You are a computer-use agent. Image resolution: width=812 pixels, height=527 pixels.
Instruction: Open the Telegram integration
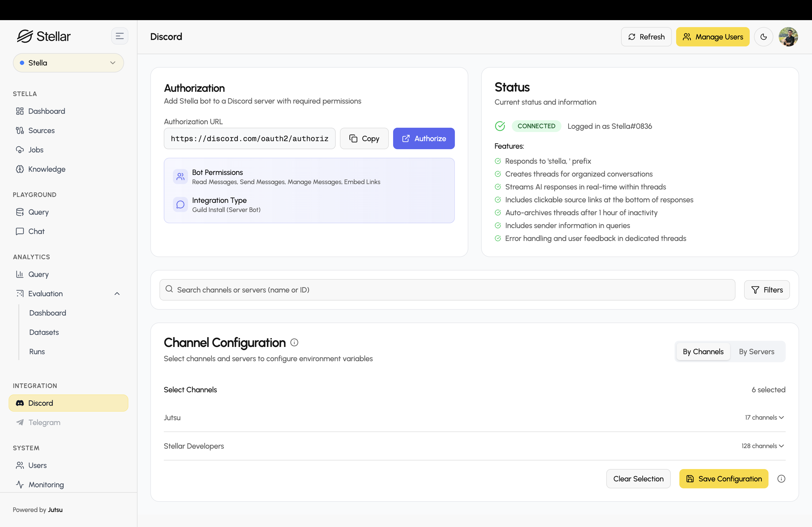tap(44, 422)
